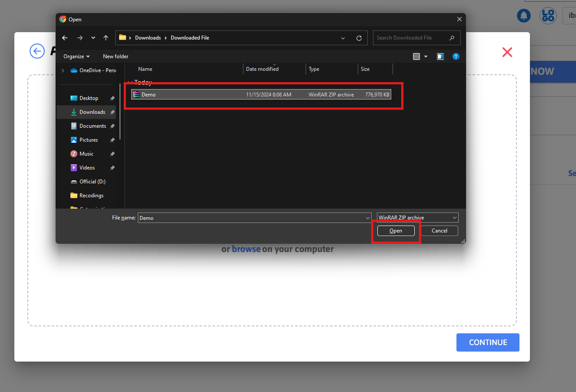
Task: Click the notification bell icon
Action: pos(524,16)
